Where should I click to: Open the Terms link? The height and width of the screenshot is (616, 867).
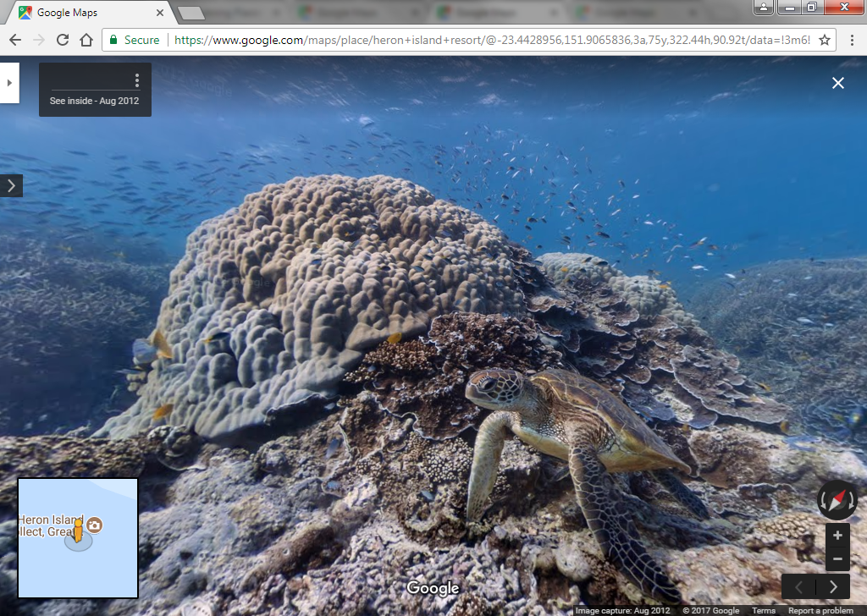763,611
